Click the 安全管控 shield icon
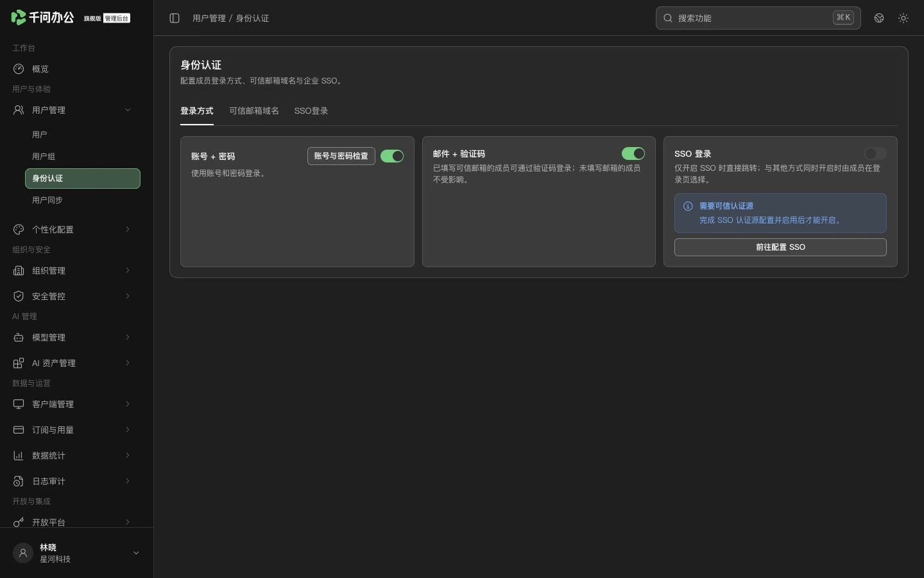This screenshot has width=924, height=578. pos(19,296)
